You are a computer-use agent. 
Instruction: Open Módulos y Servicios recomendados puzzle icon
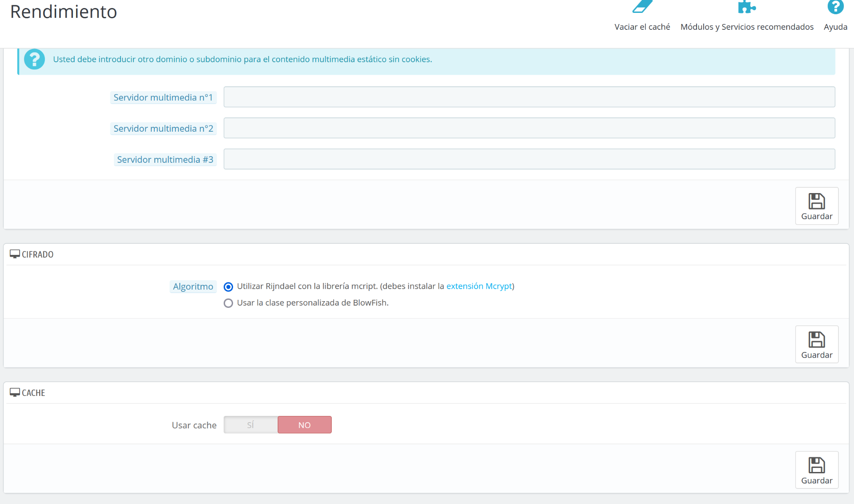746,7
